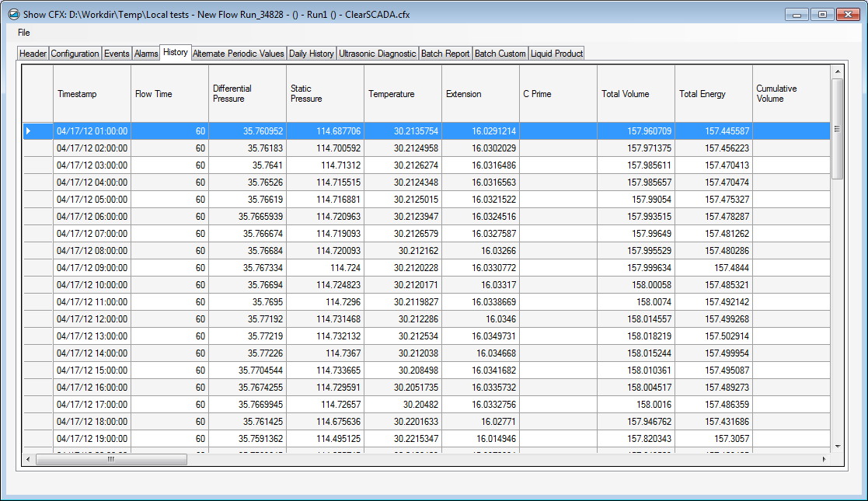The height and width of the screenshot is (501, 868).
Task: Click the horizontal scrollbar right arrow
Action: 824,460
